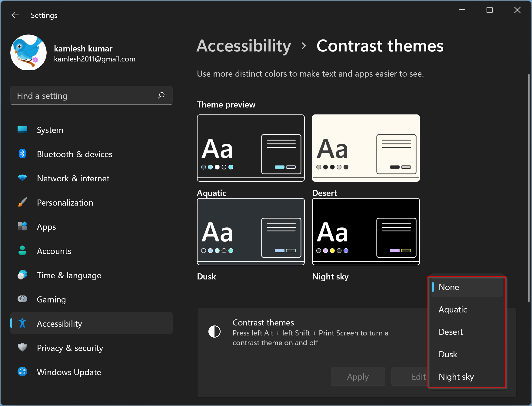The width and height of the screenshot is (532, 406).
Task: Open the user profile picture
Action: 28,52
